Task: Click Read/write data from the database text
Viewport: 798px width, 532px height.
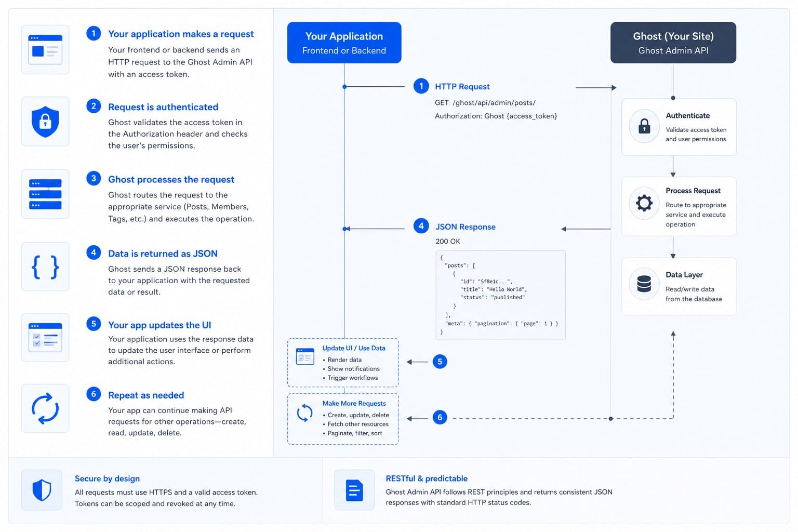Action: pyautogui.click(x=694, y=294)
